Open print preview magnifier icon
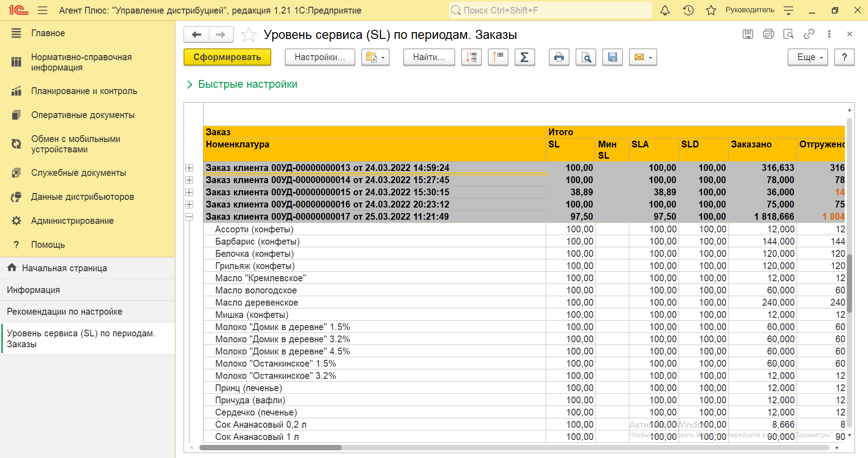 [x=586, y=57]
